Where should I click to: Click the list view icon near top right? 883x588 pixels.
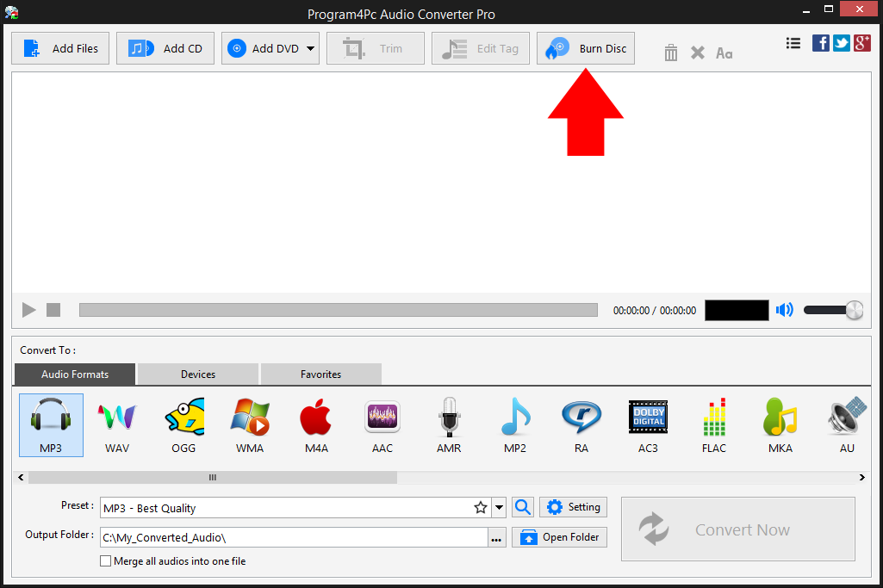(x=793, y=42)
